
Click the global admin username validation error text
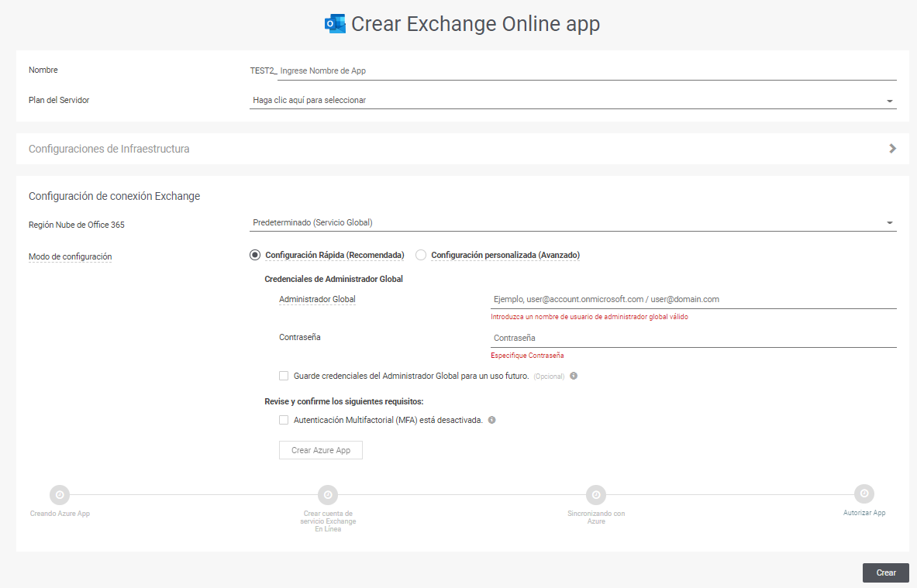pyautogui.click(x=589, y=317)
